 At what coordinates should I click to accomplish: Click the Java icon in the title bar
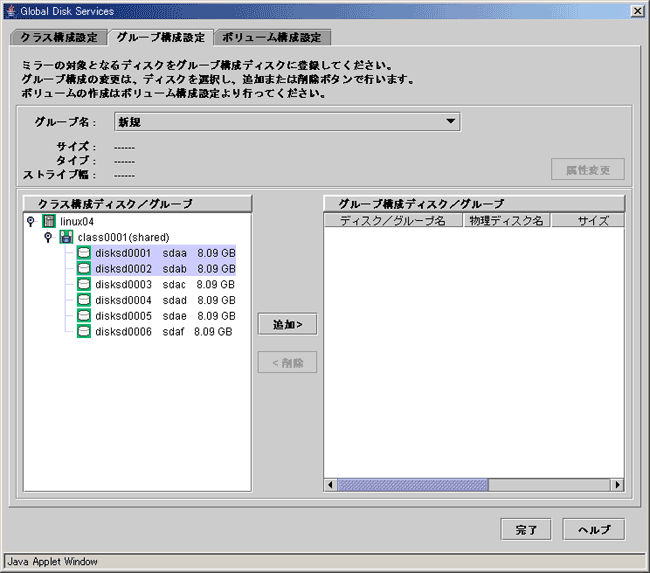click(x=11, y=11)
